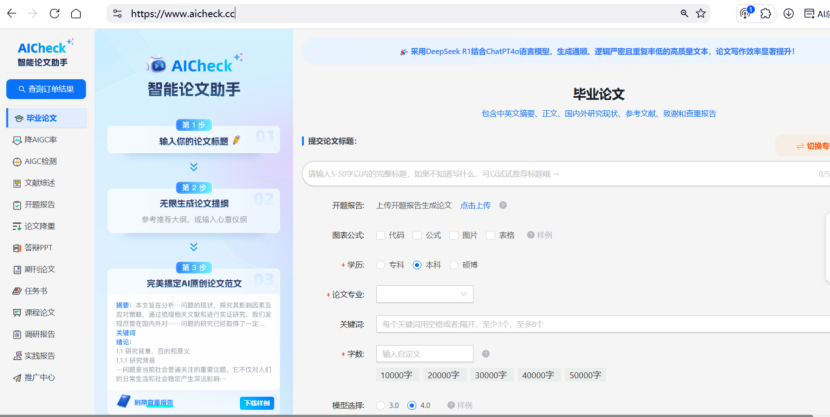Select model 3.0 radio button

tap(380, 405)
